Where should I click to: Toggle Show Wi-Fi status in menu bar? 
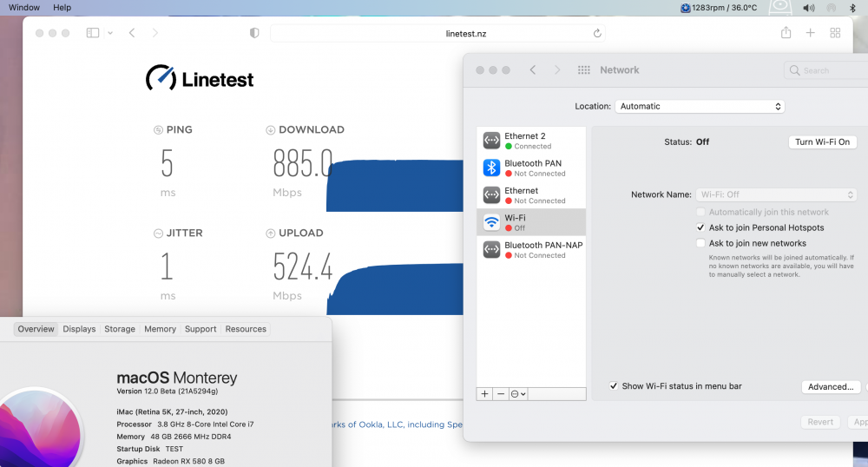[614, 386]
